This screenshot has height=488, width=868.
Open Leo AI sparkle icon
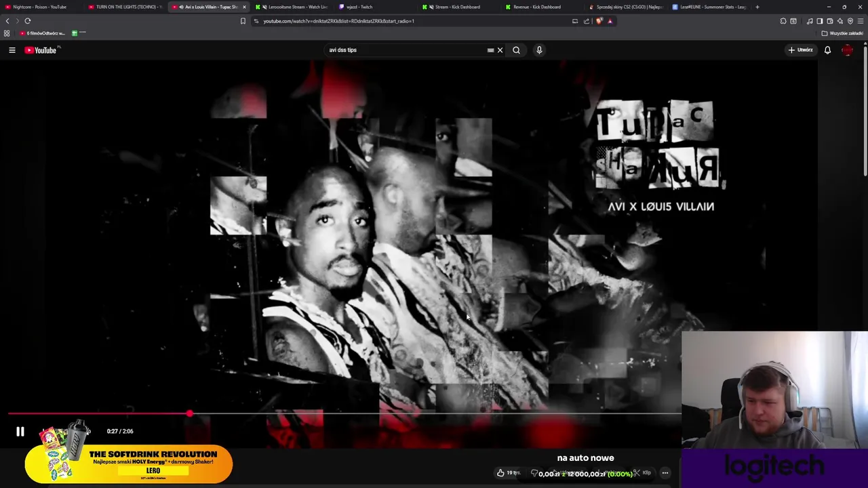click(840, 21)
